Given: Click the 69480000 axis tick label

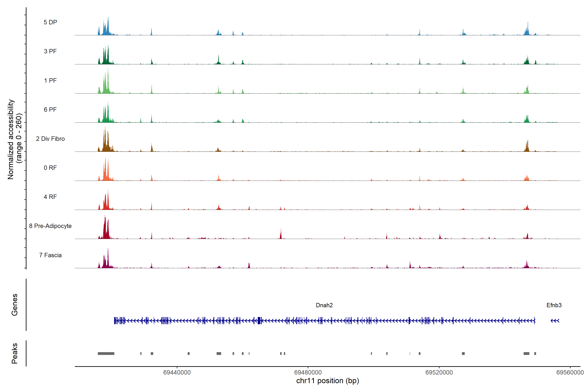Looking at the screenshot, I should [308, 372].
